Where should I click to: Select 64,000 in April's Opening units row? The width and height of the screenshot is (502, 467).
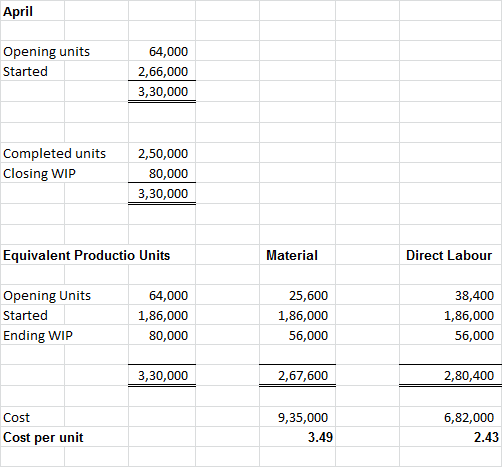click(x=168, y=51)
